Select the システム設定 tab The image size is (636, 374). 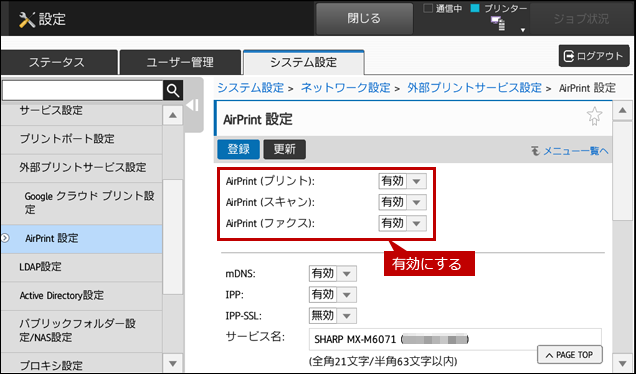click(303, 62)
